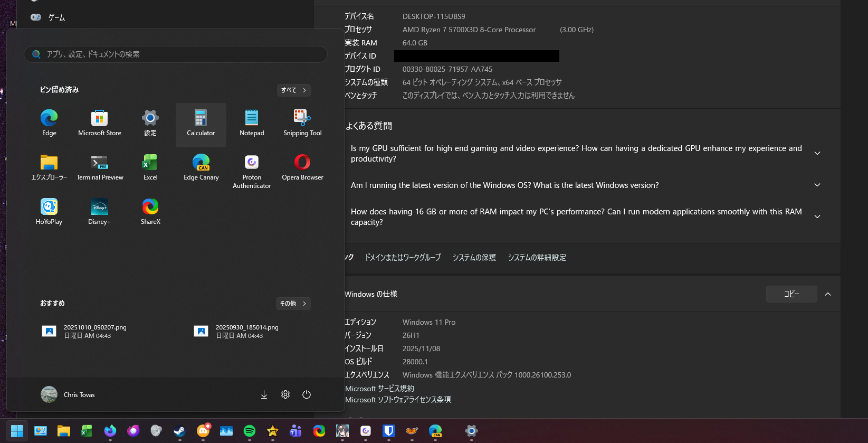Open Microsoft サービス規約 link

click(379, 389)
